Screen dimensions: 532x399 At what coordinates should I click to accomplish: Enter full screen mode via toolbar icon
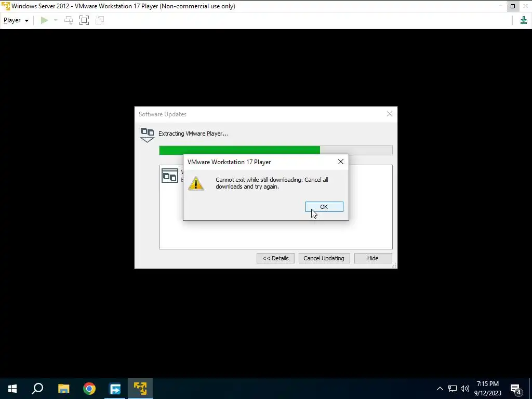(x=84, y=20)
